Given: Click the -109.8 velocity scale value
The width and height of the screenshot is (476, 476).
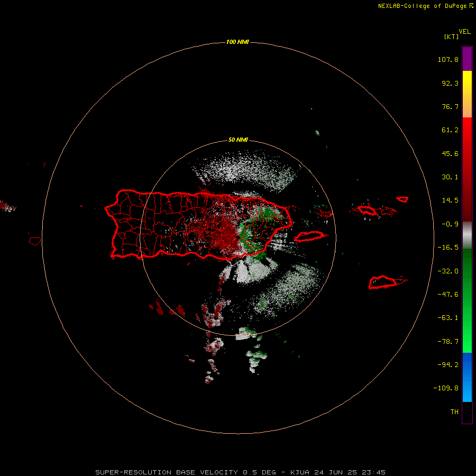Looking at the screenshot, I should click(446, 388).
